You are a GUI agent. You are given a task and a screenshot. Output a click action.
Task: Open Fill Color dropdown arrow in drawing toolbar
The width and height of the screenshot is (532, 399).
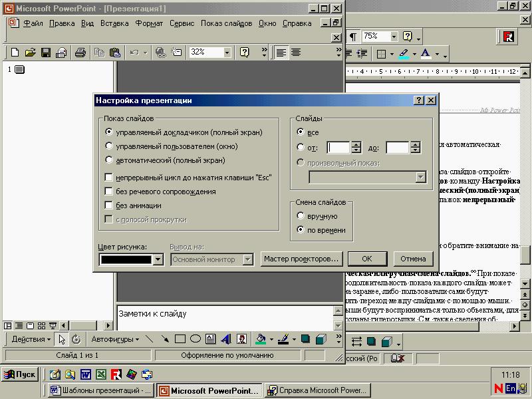pos(271,339)
